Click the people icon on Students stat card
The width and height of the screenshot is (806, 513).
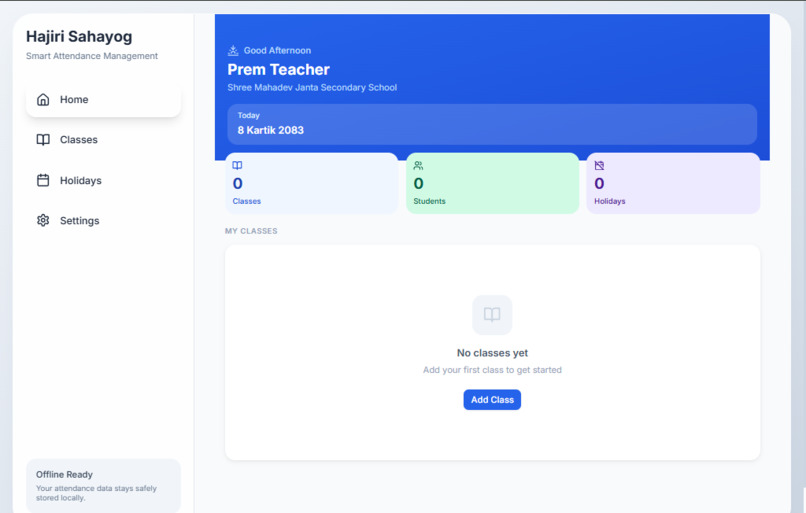[x=418, y=166]
